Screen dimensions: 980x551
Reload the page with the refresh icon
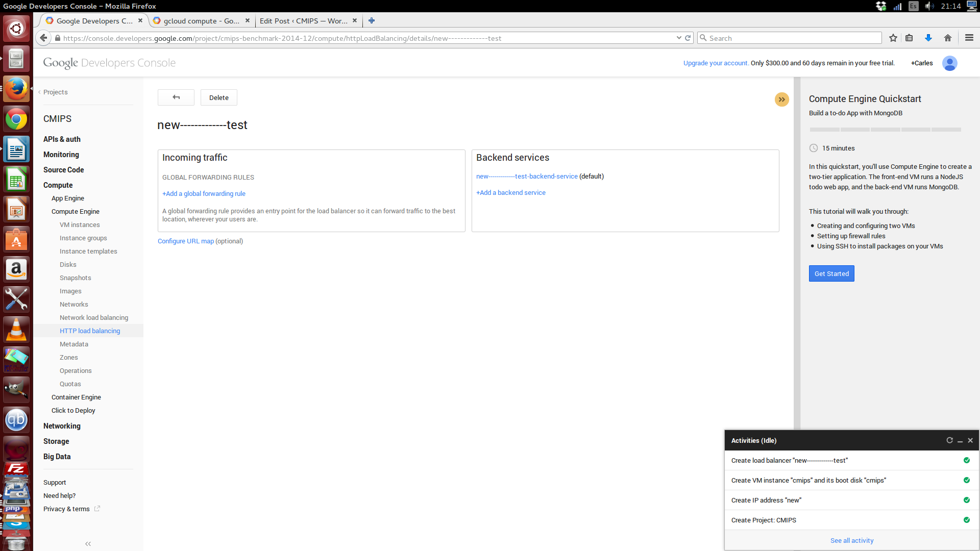coord(688,38)
